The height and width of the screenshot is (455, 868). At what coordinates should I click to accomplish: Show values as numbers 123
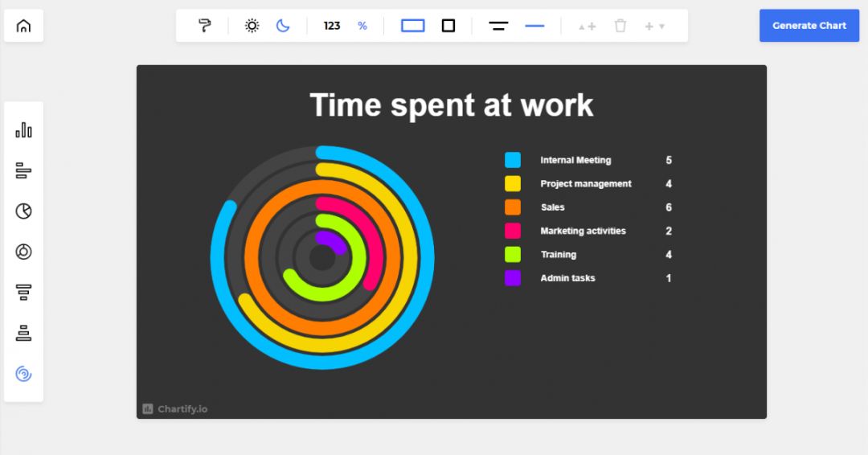click(332, 26)
